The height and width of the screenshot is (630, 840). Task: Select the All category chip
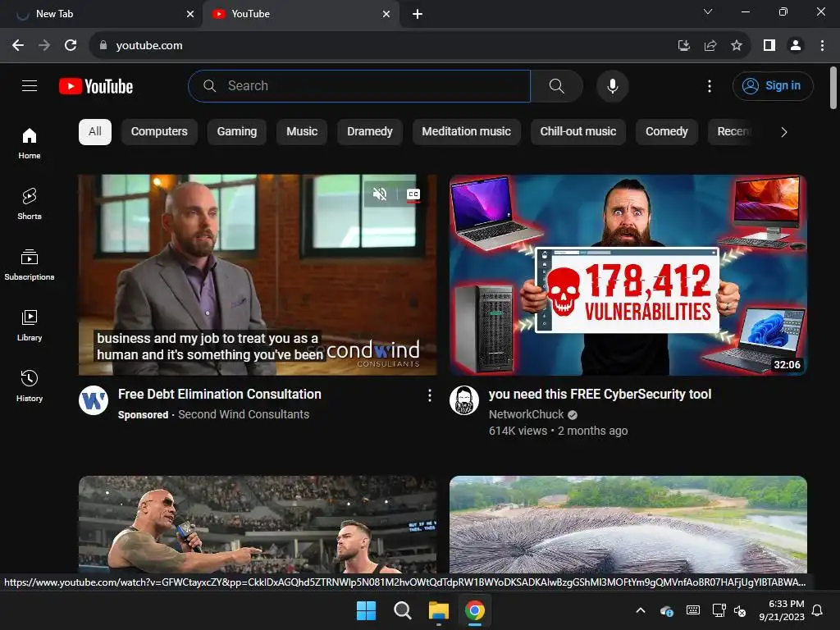pyautogui.click(x=95, y=132)
